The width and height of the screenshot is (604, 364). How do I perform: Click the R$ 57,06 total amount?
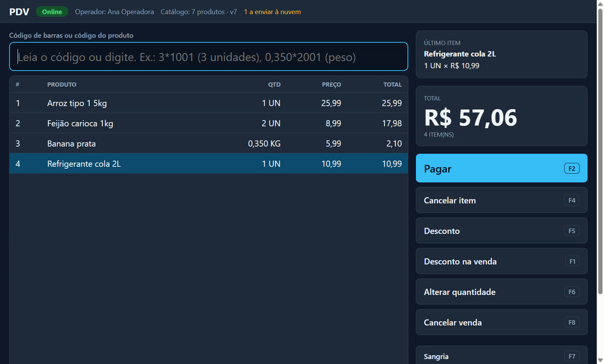[x=470, y=117]
